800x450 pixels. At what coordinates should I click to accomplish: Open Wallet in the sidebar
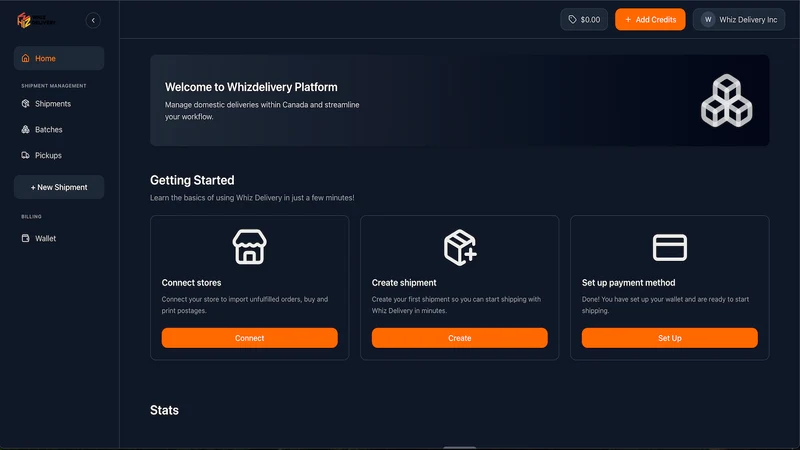point(59,238)
